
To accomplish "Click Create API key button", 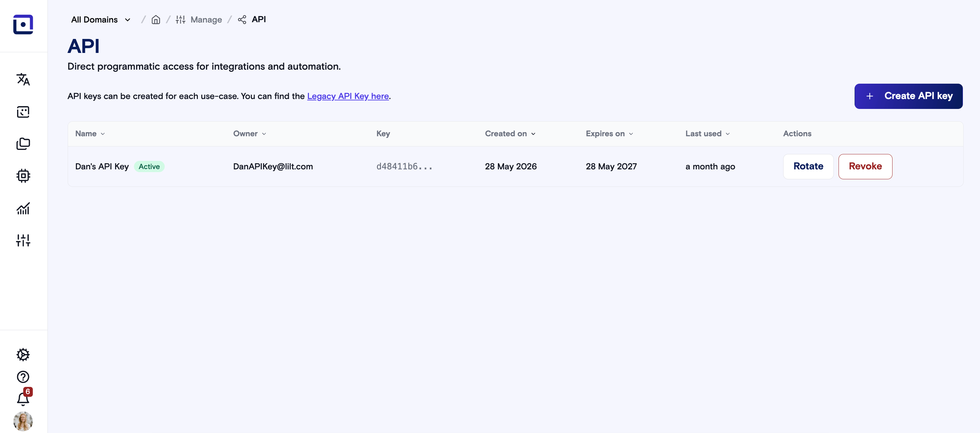I will (909, 96).
